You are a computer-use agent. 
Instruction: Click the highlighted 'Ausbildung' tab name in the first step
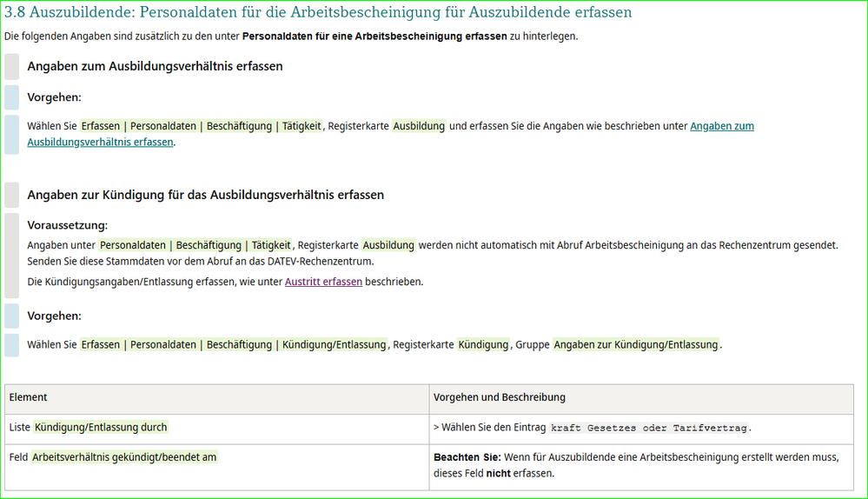click(x=419, y=126)
